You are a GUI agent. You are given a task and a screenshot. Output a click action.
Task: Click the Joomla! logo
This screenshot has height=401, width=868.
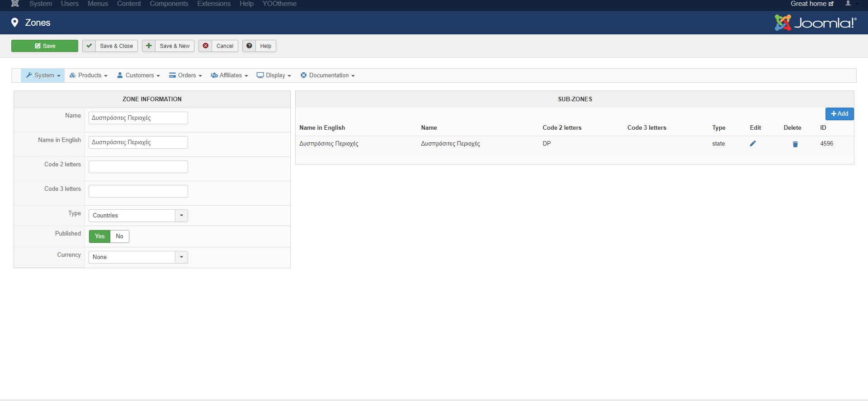click(816, 23)
